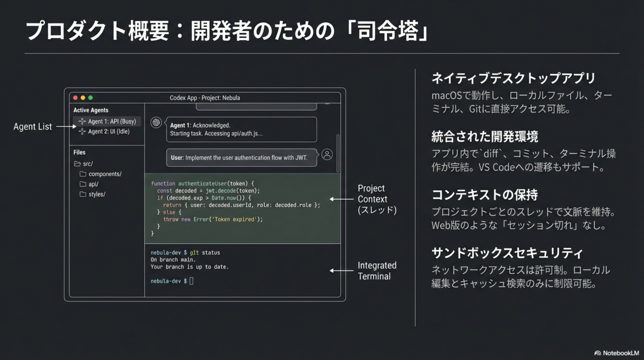The image size is (644, 360).
Task: Click the styles folder icon
Action: pyautogui.click(x=83, y=194)
